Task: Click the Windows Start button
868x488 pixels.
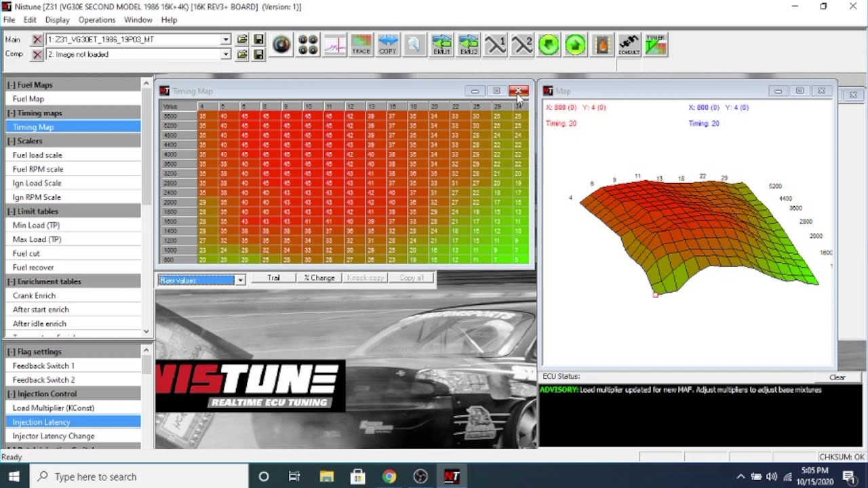Action: (x=14, y=476)
